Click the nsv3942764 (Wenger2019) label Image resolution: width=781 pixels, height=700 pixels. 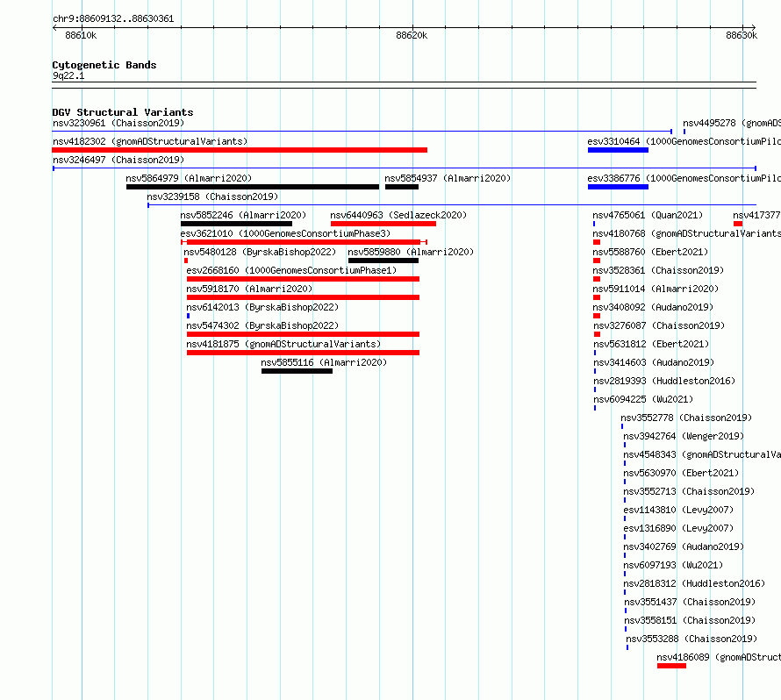pos(684,436)
